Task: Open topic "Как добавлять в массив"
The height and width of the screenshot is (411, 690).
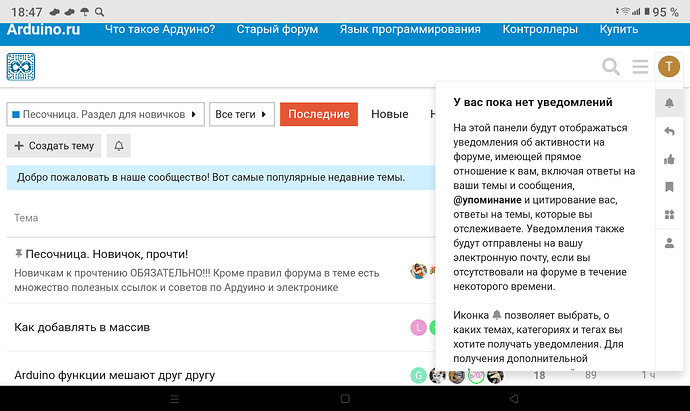Action: pyautogui.click(x=82, y=327)
